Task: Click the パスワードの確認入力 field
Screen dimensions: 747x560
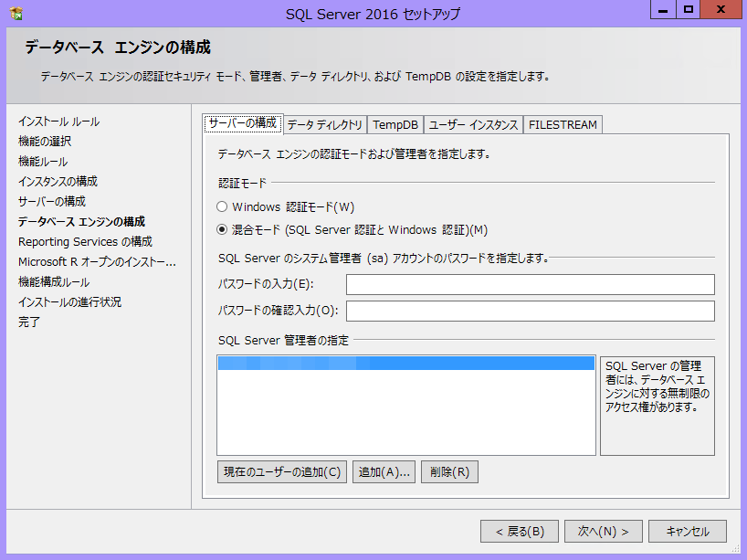Action: coord(530,312)
